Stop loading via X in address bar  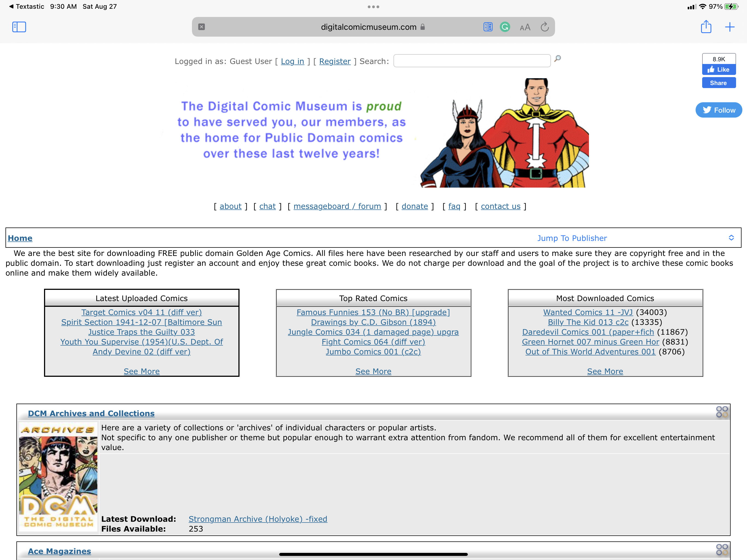coord(202,27)
